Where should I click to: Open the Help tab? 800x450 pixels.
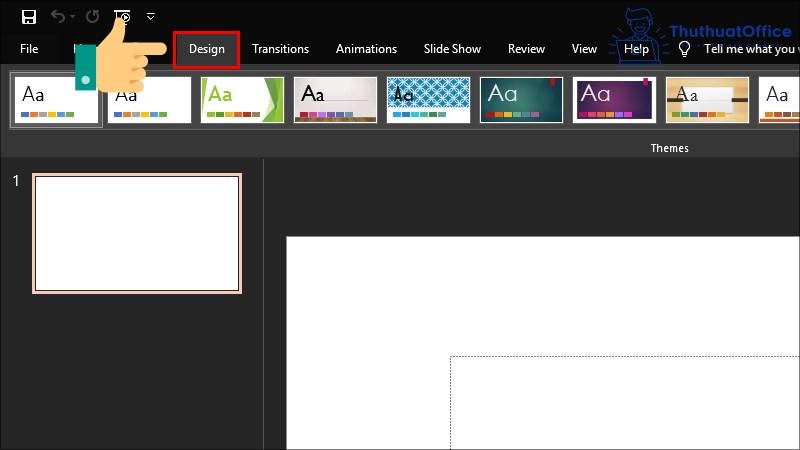(636, 49)
